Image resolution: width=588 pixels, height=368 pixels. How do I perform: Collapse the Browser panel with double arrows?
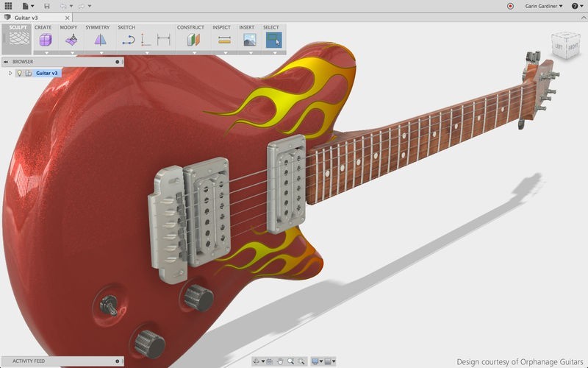[x=6, y=62]
